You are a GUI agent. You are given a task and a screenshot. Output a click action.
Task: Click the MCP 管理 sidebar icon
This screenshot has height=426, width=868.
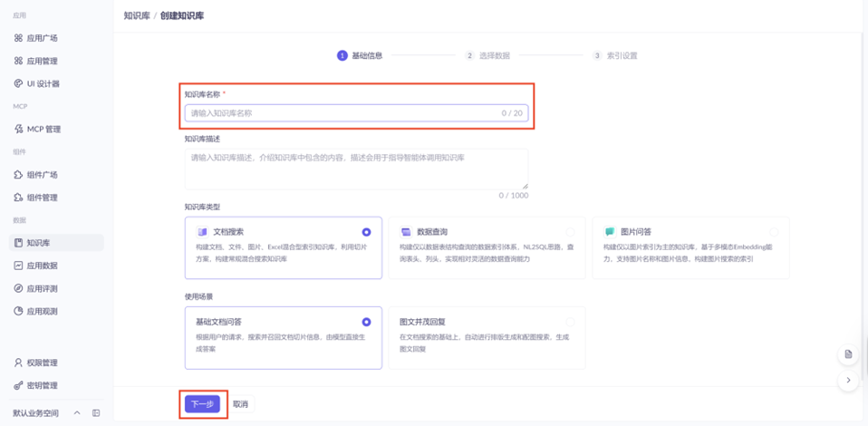[x=18, y=129]
